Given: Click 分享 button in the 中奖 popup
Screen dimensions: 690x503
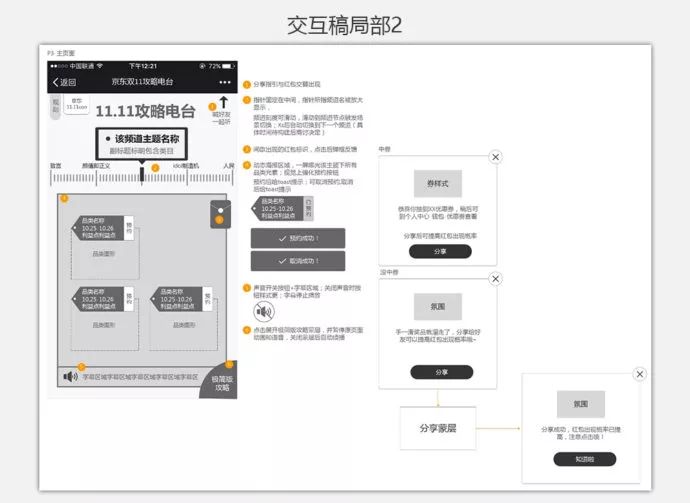Looking at the screenshot, I should click(441, 251).
